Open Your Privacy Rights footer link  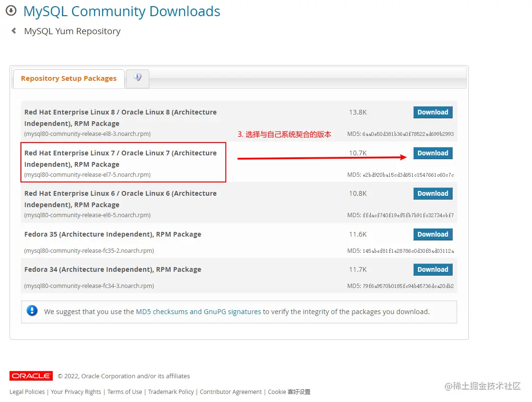coord(76,392)
